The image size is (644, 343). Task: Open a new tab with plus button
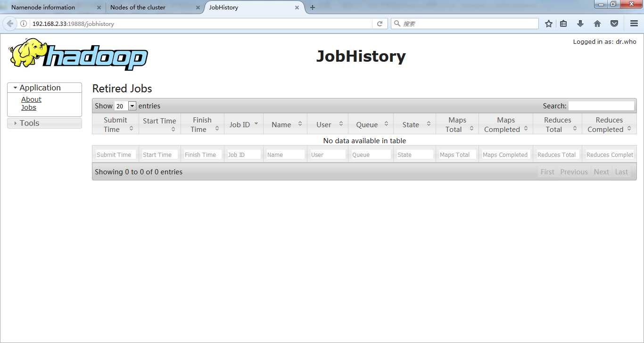tap(313, 8)
